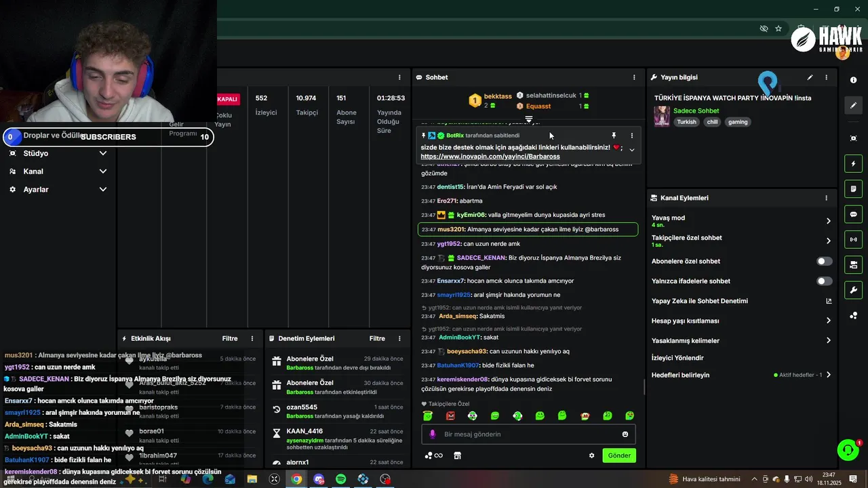The image size is (868, 488).
Task: Click the pencil edit icon in right sidebar
Action: pyautogui.click(x=853, y=106)
